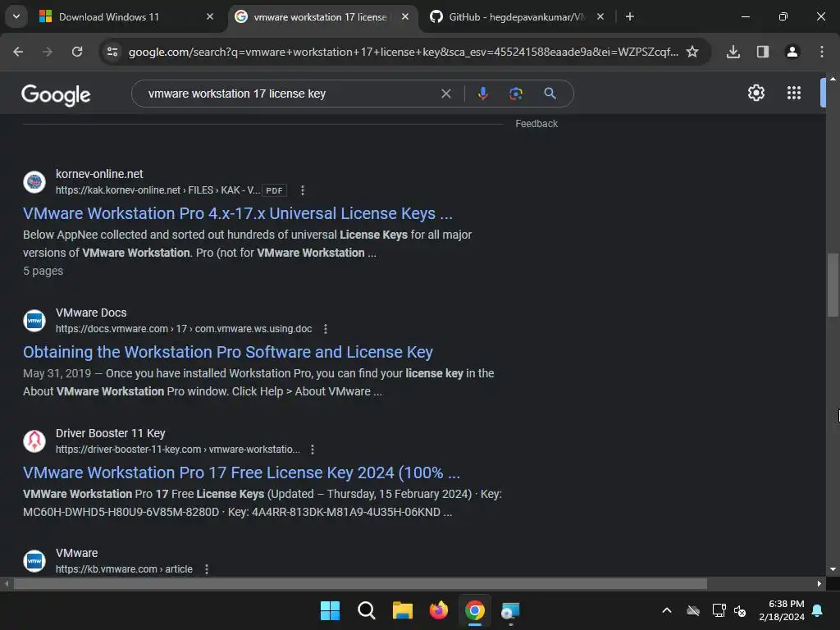Open the Chrome profile icon
The height and width of the screenshot is (630, 840).
click(x=792, y=52)
